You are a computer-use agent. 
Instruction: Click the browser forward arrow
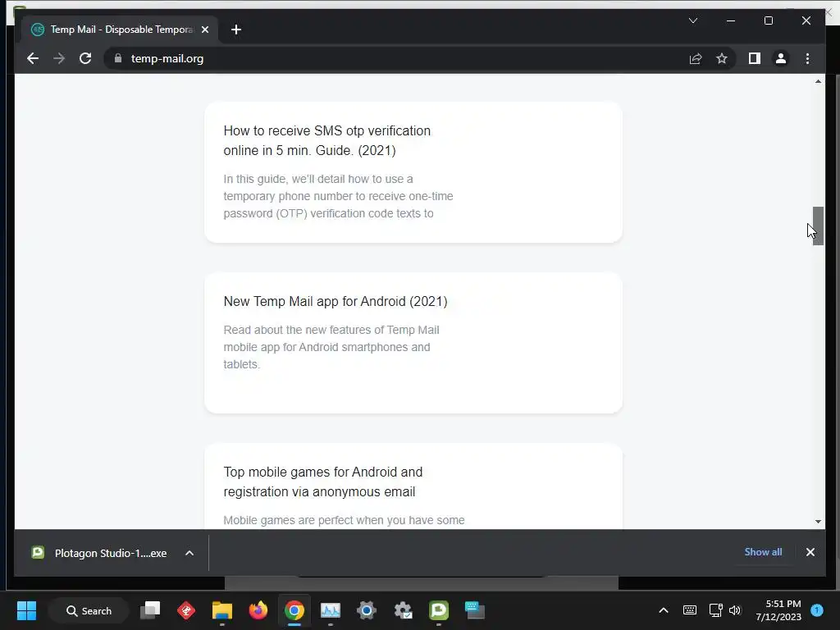(59, 58)
